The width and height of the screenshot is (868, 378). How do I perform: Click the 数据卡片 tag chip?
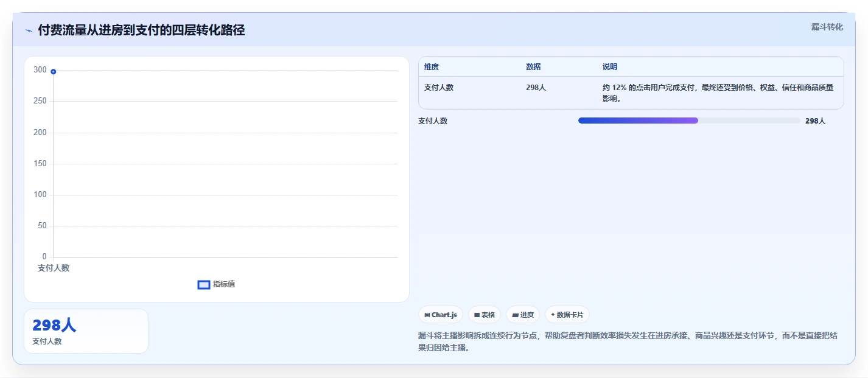point(567,315)
